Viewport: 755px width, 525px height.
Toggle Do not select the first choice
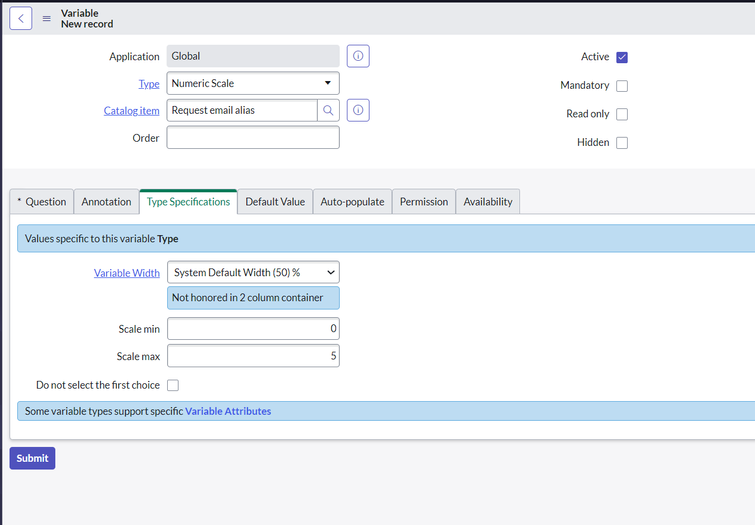173,385
